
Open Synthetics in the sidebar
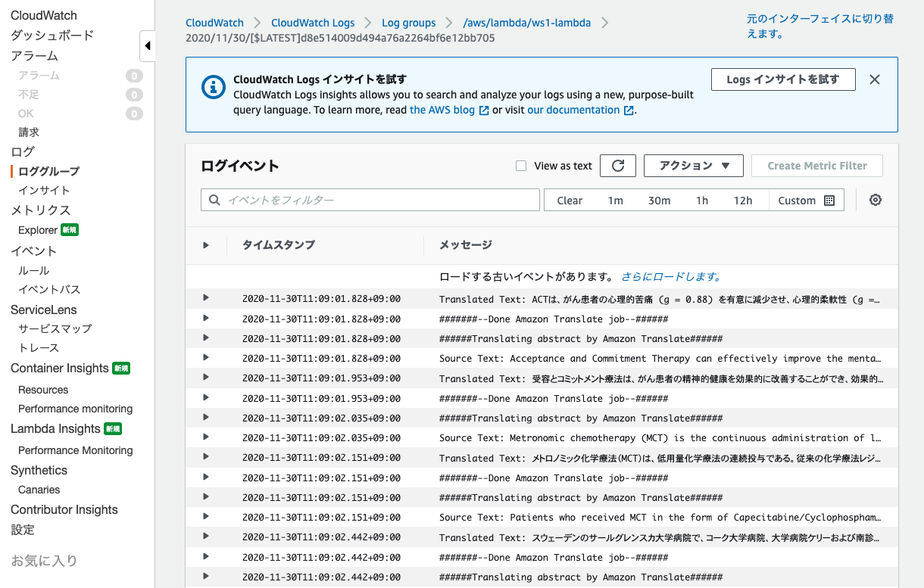click(39, 471)
